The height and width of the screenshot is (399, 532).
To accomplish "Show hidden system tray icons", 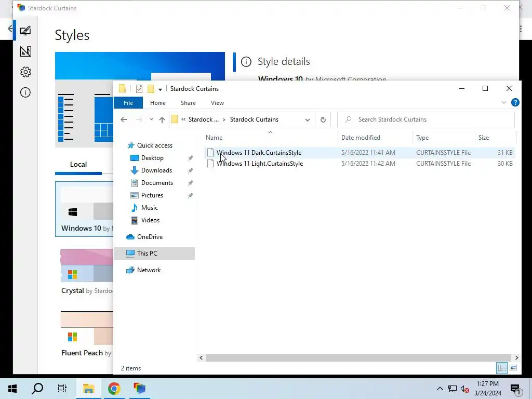I will [440, 389].
